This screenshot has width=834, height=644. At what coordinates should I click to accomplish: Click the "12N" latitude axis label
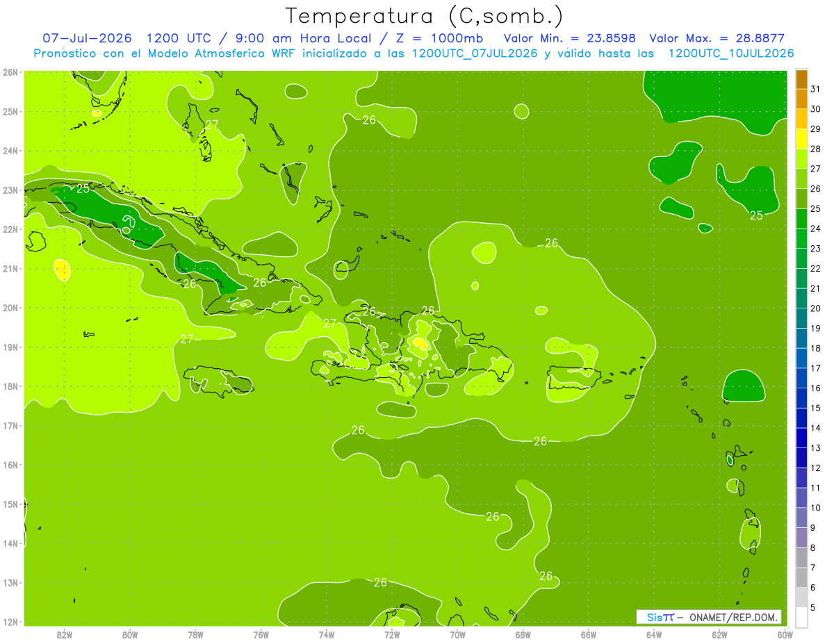(10, 622)
